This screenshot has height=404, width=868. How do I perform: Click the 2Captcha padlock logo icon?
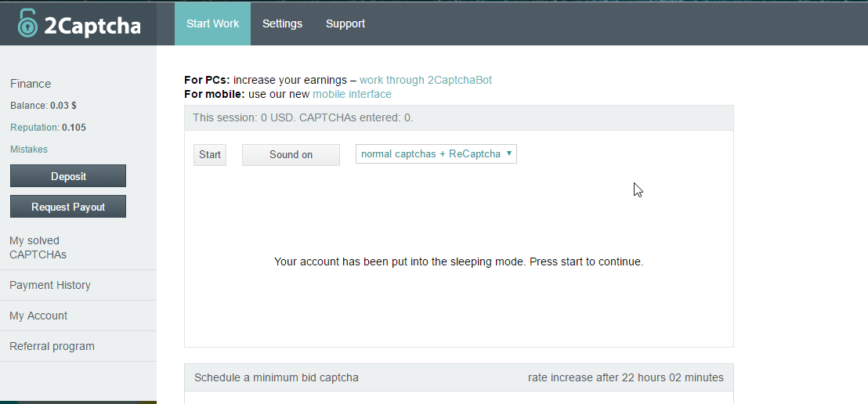pos(27,23)
